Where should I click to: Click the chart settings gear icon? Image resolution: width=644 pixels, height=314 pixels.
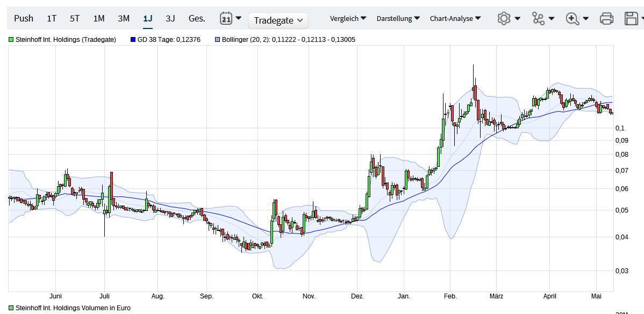(x=504, y=18)
